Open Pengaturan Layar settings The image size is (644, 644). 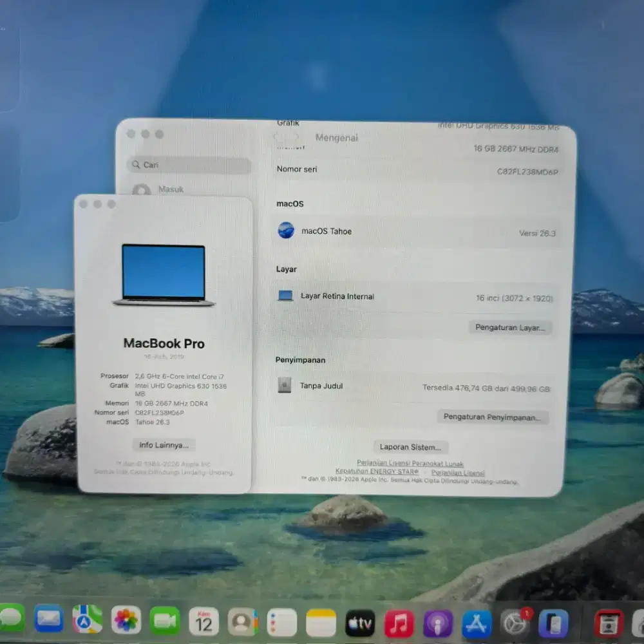coord(511,327)
